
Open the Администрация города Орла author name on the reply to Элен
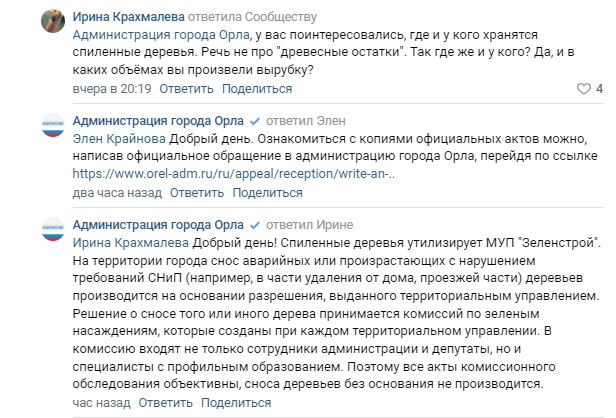(x=158, y=121)
